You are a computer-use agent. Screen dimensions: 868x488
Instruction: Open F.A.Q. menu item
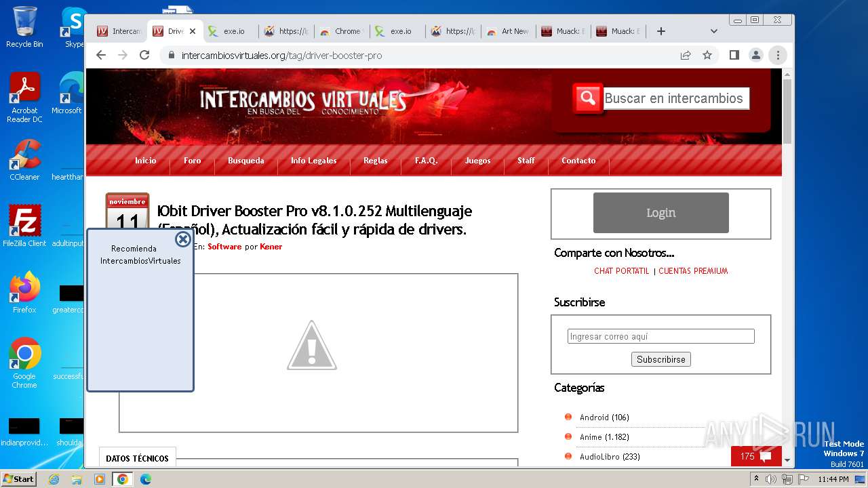point(427,161)
